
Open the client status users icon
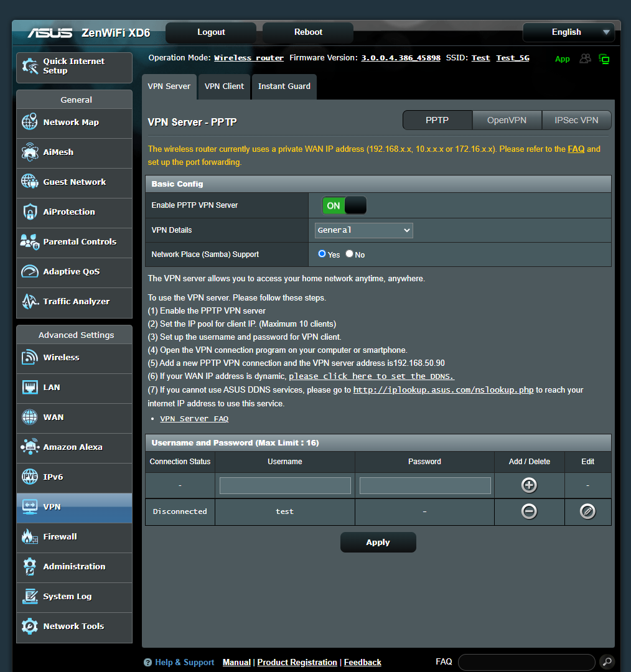(585, 58)
